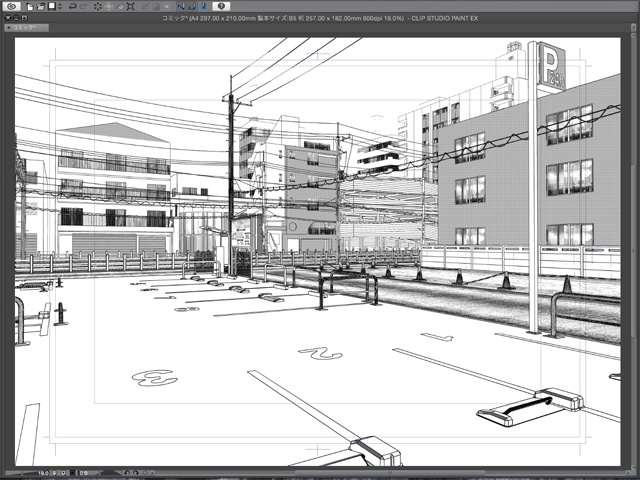Undo the last action

coord(73,7)
